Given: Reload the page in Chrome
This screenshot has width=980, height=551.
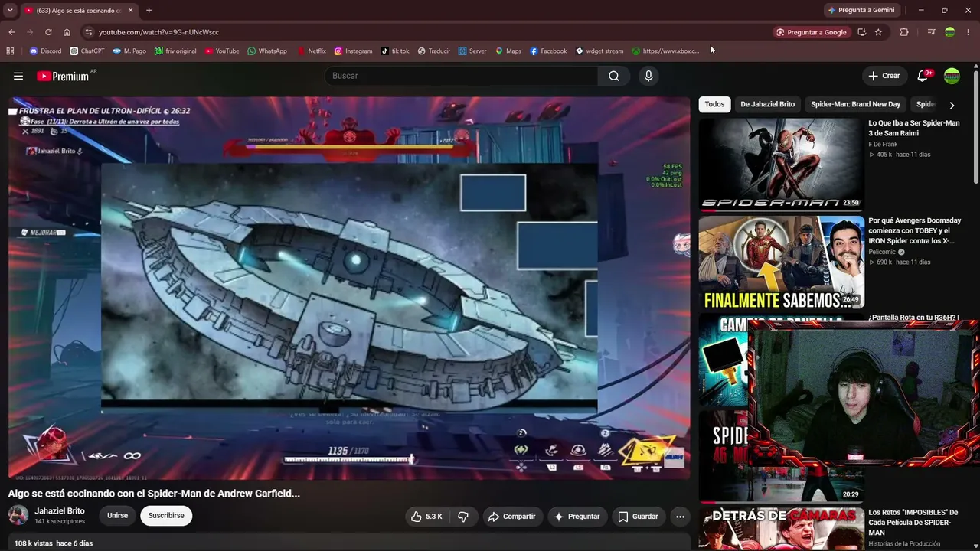Looking at the screenshot, I should pos(48,32).
